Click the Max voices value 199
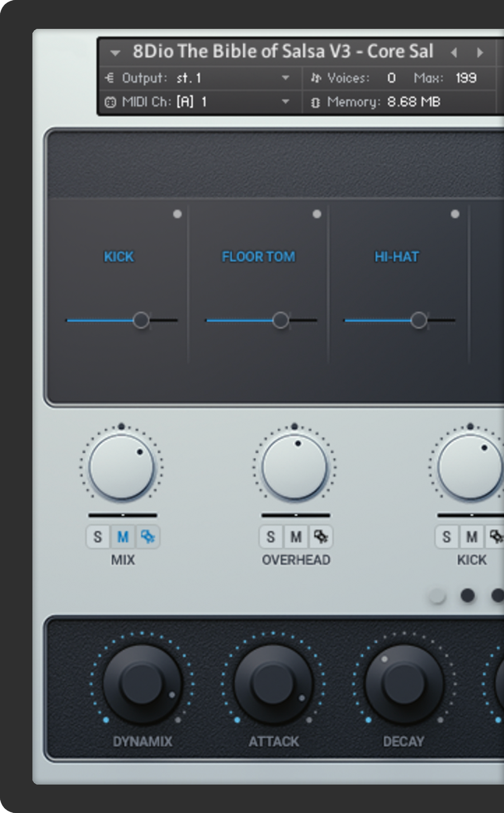 coord(466,78)
